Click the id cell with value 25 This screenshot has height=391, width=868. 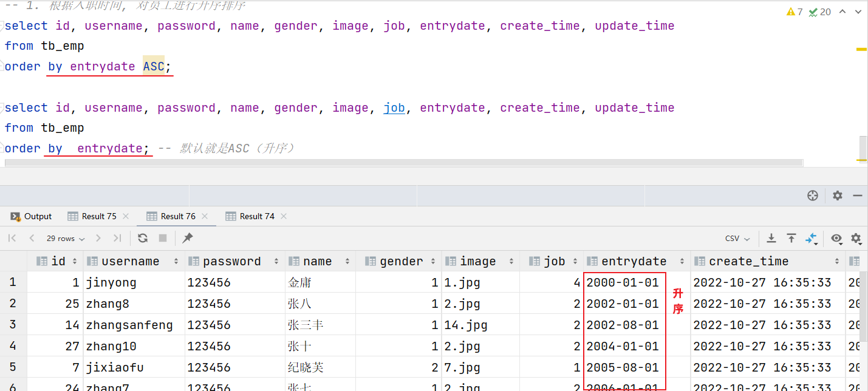[55, 304]
